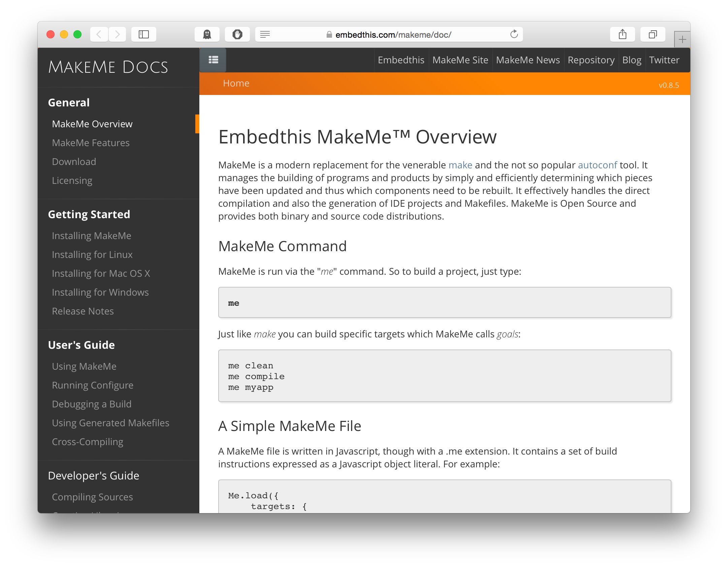Click the ghost extension icon in toolbar
The width and height of the screenshot is (728, 567).
207,34
